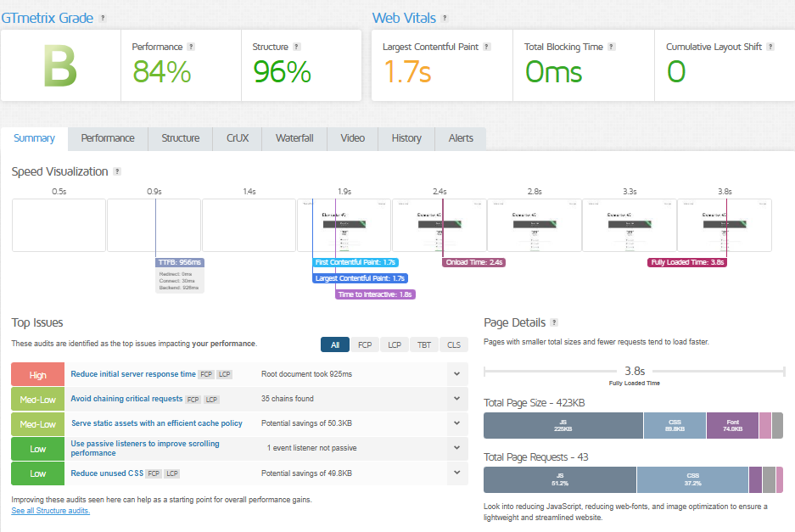795x532 pixels.
Task: Open See all Structure audits link
Action: coord(51,511)
